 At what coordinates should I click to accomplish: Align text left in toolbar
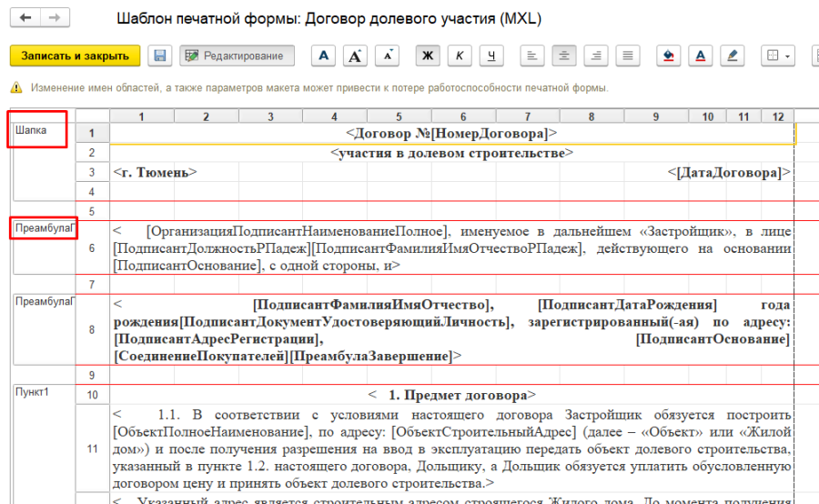pyautogui.click(x=532, y=56)
